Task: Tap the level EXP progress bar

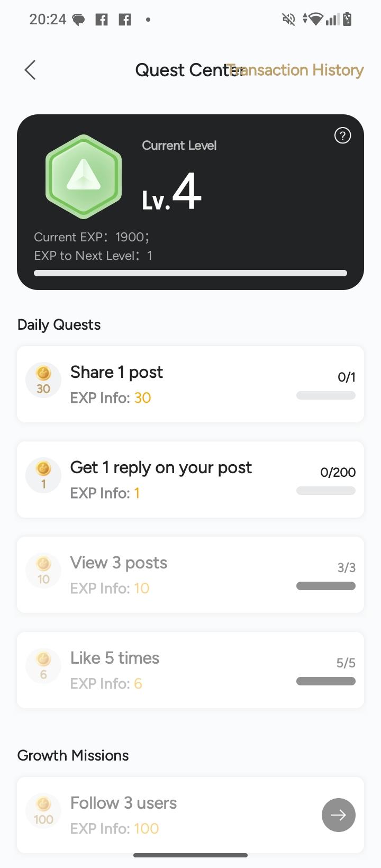Action: click(x=190, y=273)
